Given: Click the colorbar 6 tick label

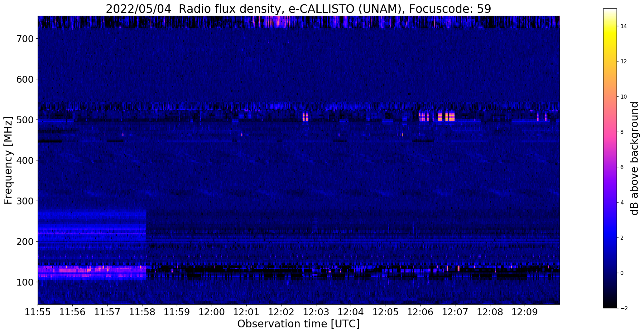Looking at the screenshot, I should click(622, 167).
